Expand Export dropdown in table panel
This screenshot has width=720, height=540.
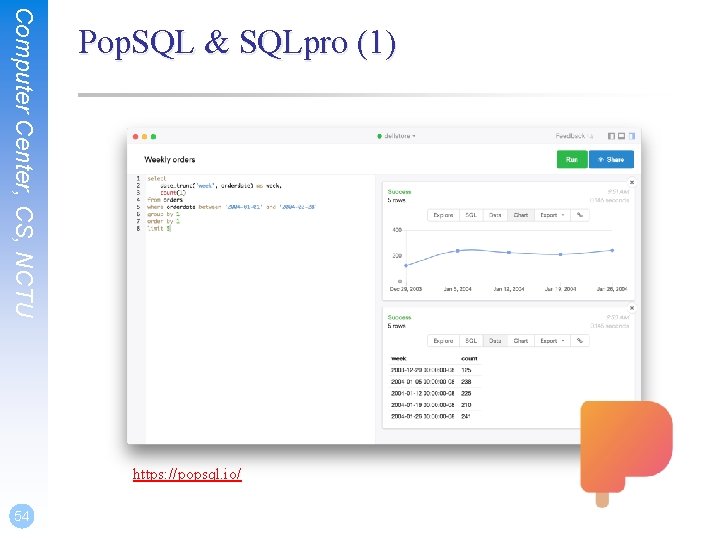(552, 341)
